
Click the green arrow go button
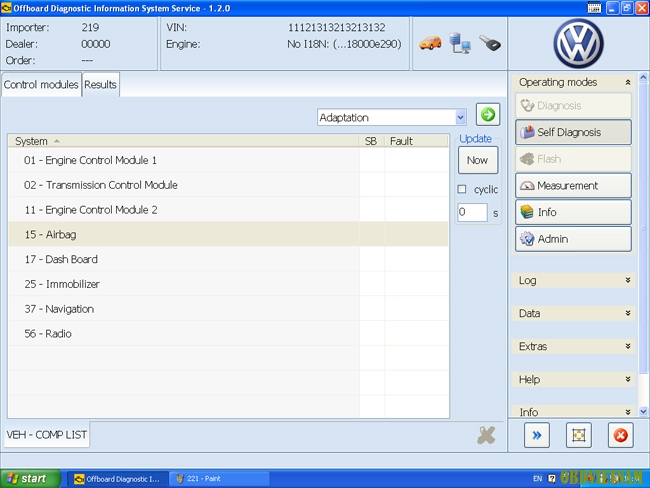tap(488, 114)
